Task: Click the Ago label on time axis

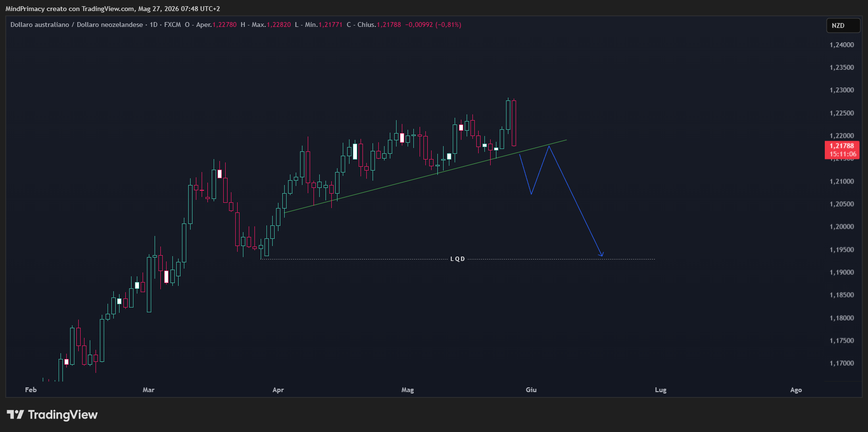Action: 796,390
